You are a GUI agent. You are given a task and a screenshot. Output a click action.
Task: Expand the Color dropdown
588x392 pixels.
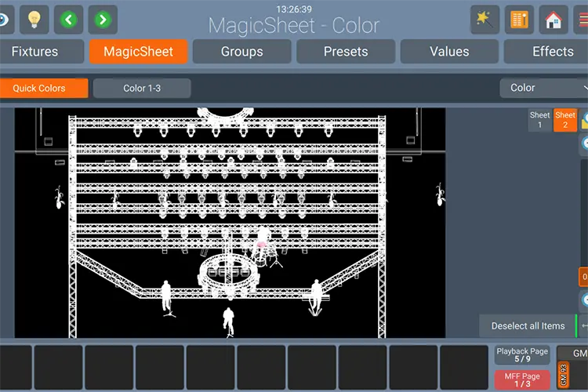tap(544, 88)
